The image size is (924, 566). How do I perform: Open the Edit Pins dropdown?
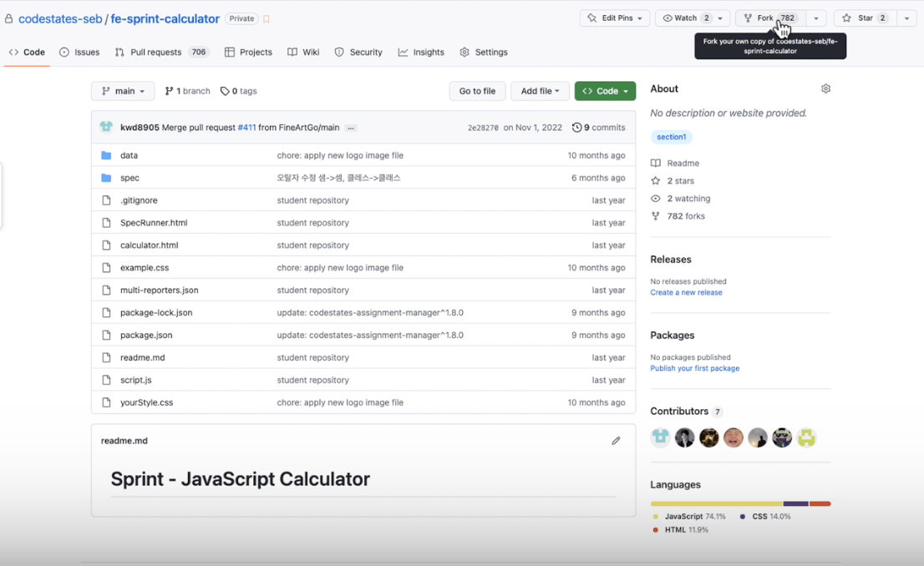click(x=615, y=18)
